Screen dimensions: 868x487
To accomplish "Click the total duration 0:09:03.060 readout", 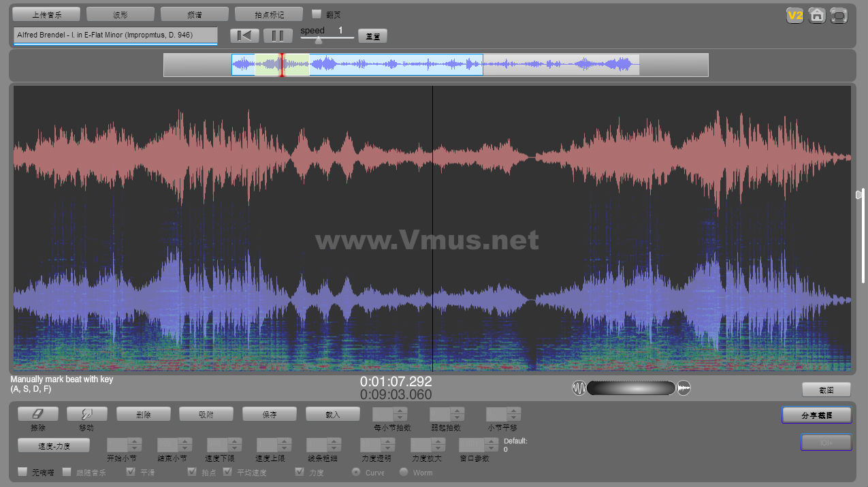I will click(x=396, y=394).
